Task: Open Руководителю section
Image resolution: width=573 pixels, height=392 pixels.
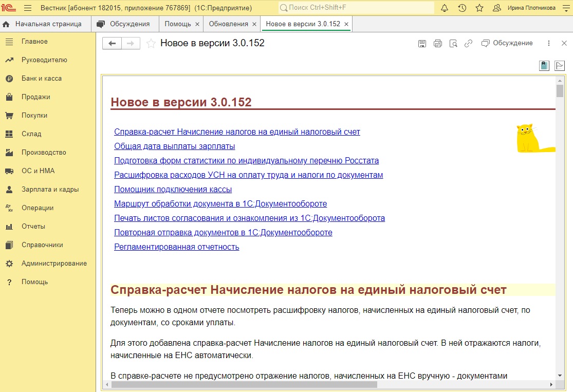Action: click(x=48, y=60)
